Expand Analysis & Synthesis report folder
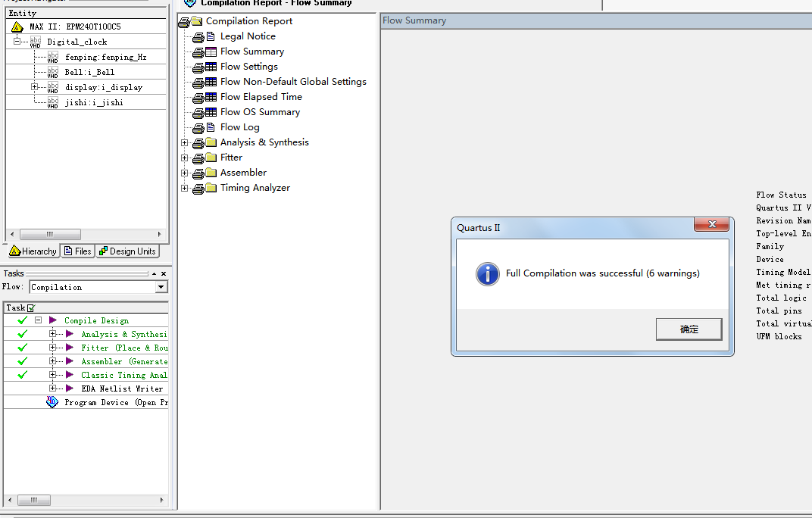The image size is (812, 518). pyautogui.click(x=184, y=142)
